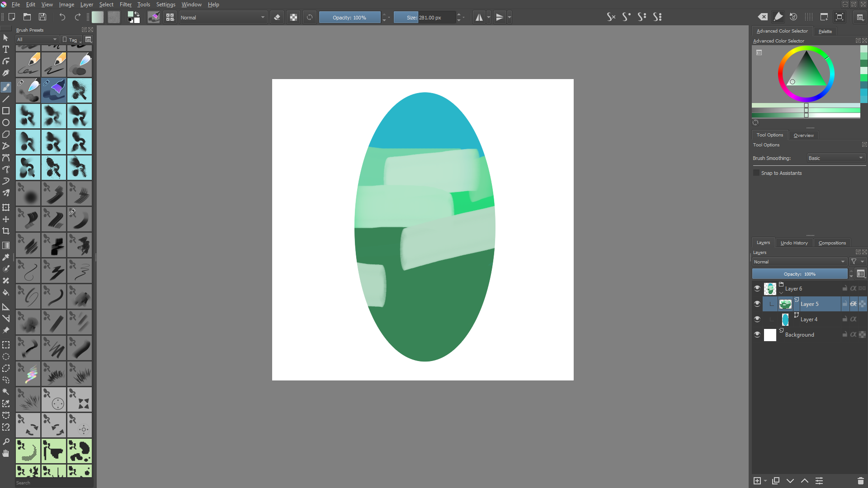Viewport: 868px width, 488px height.
Task: Select the Color Picker eyedropper tool
Action: click(x=6, y=257)
